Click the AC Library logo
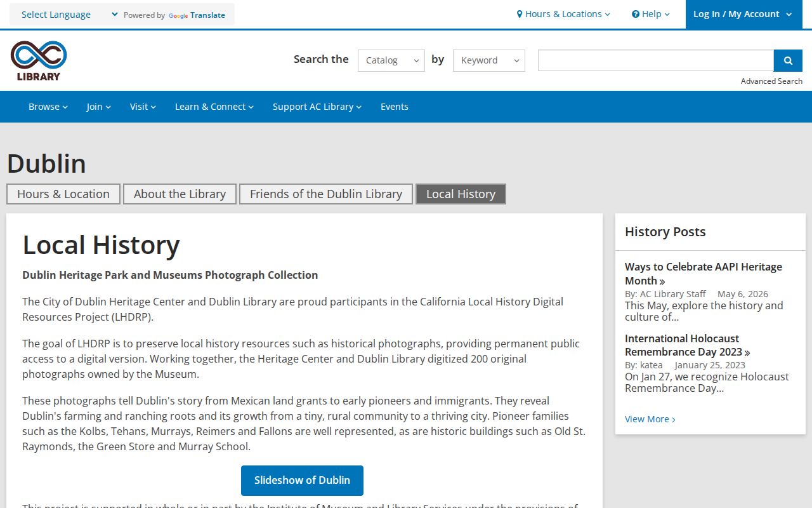This screenshot has height=508, width=812. pos(39,61)
